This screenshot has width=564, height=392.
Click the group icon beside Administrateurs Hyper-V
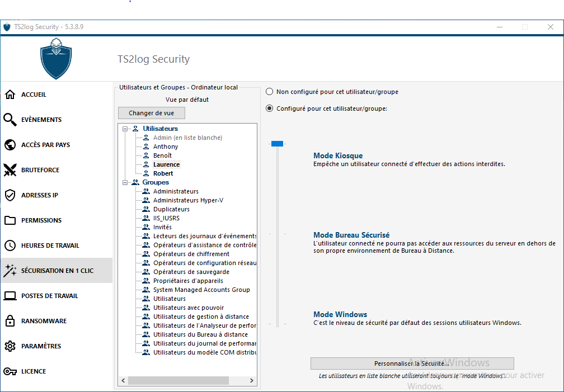click(146, 200)
